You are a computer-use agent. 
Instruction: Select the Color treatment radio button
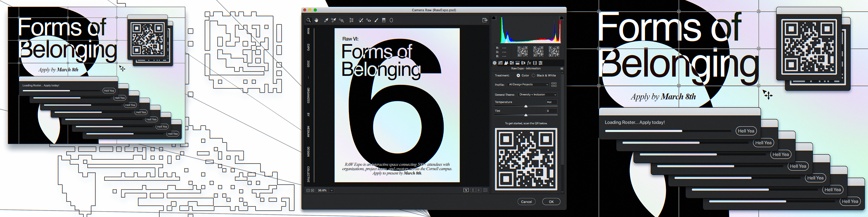[518, 76]
